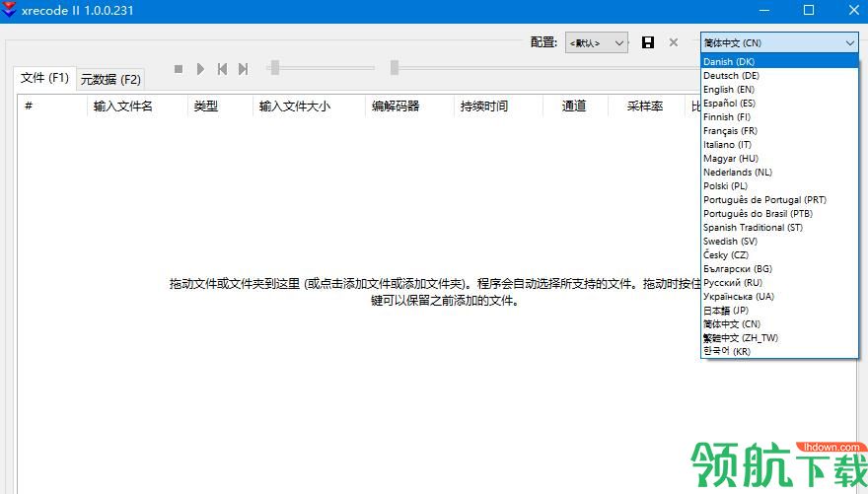868x494 pixels.
Task: Click the 输入文件大小 column header
Action: [x=309, y=106]
